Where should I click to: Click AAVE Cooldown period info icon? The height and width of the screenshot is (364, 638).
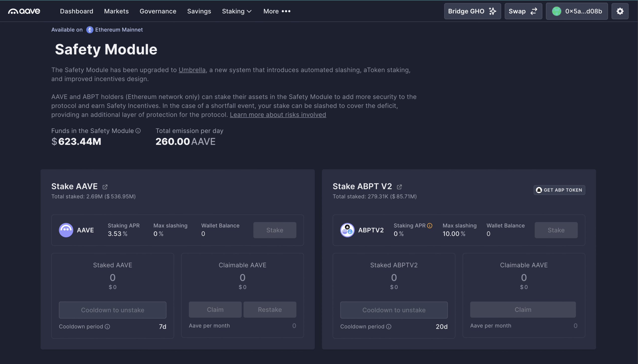[x=107, y=326]
